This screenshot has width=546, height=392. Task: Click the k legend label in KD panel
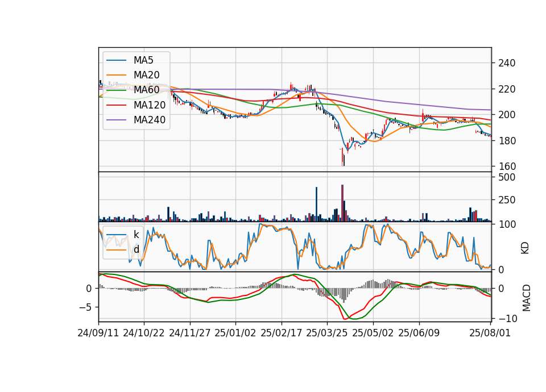pyautogui.click(x=136, y=235)
